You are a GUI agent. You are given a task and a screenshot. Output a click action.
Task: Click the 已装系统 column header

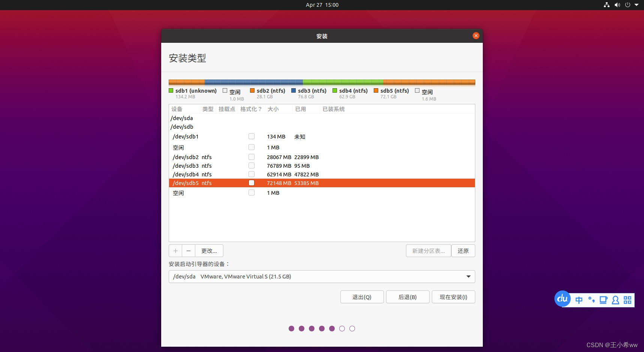(334, 109)
